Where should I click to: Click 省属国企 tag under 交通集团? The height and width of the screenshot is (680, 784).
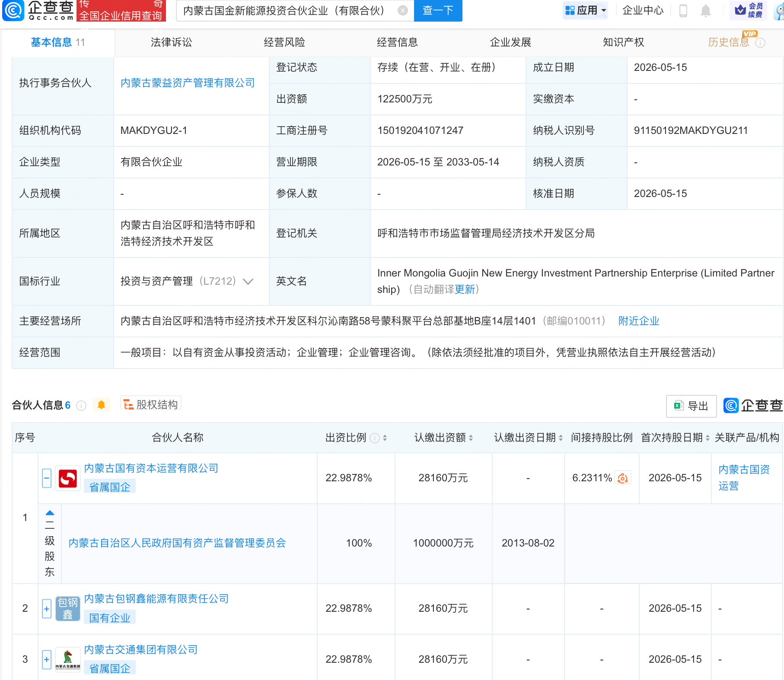[110, 669]
